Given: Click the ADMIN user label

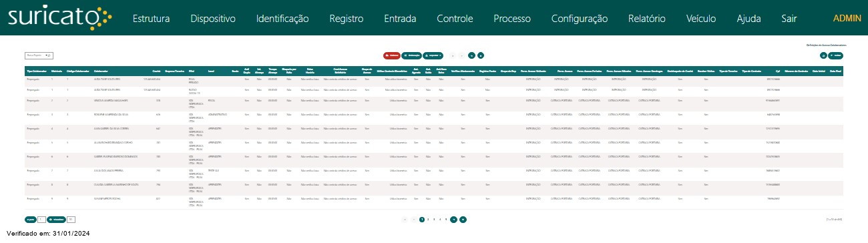Looking at the screenshot, I should pyautogui.click(x=847, y=18).
